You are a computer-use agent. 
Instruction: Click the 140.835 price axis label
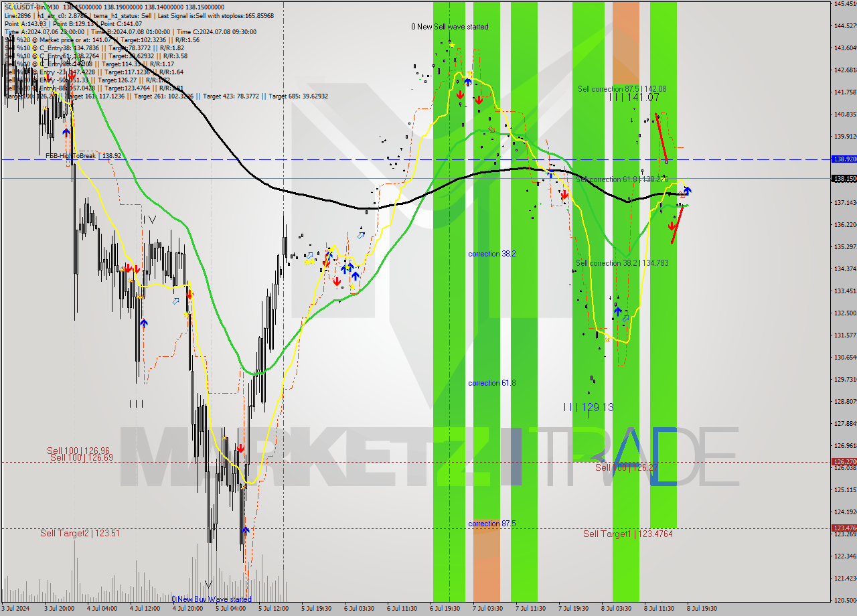pos(845,114)
